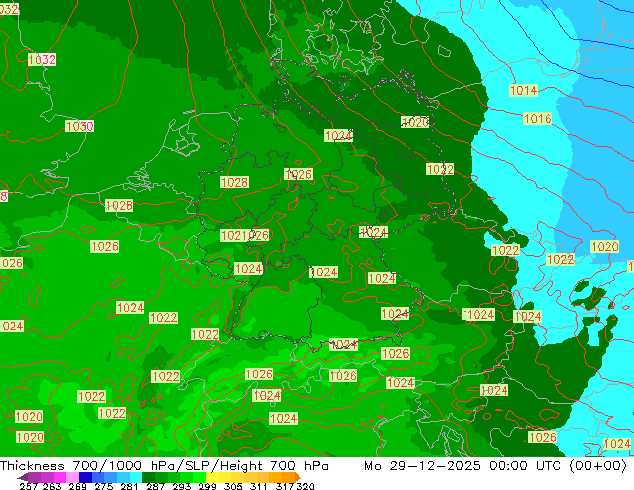Select the 1016 isobar label

537,119
